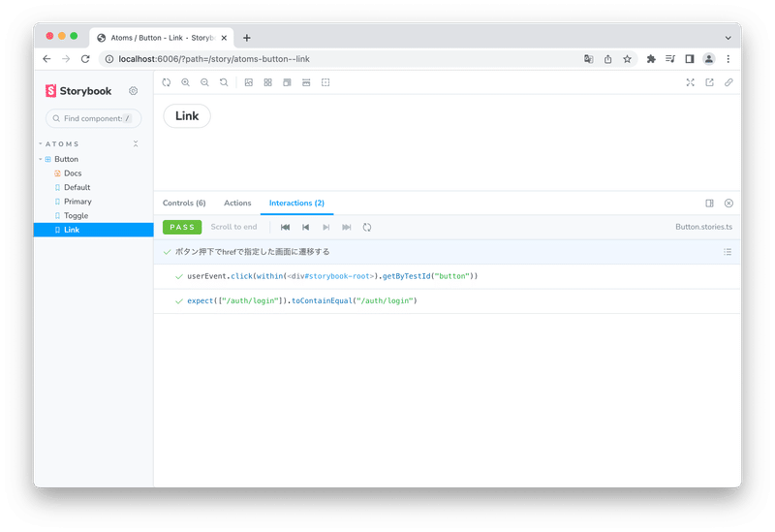Select the Japanese play function title row
The width and height of the screenshot is (775, 532).
[x=447, y=252]
